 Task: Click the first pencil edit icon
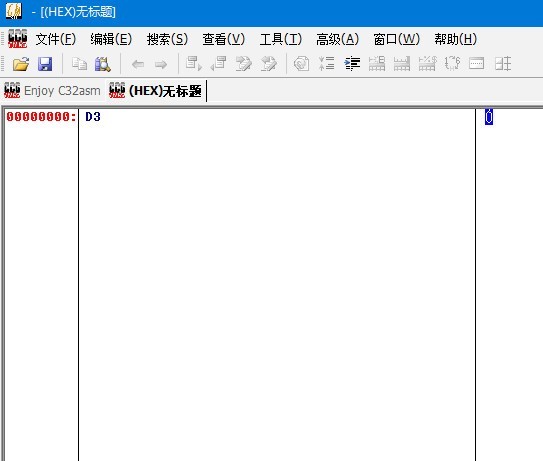coord(243,64)
